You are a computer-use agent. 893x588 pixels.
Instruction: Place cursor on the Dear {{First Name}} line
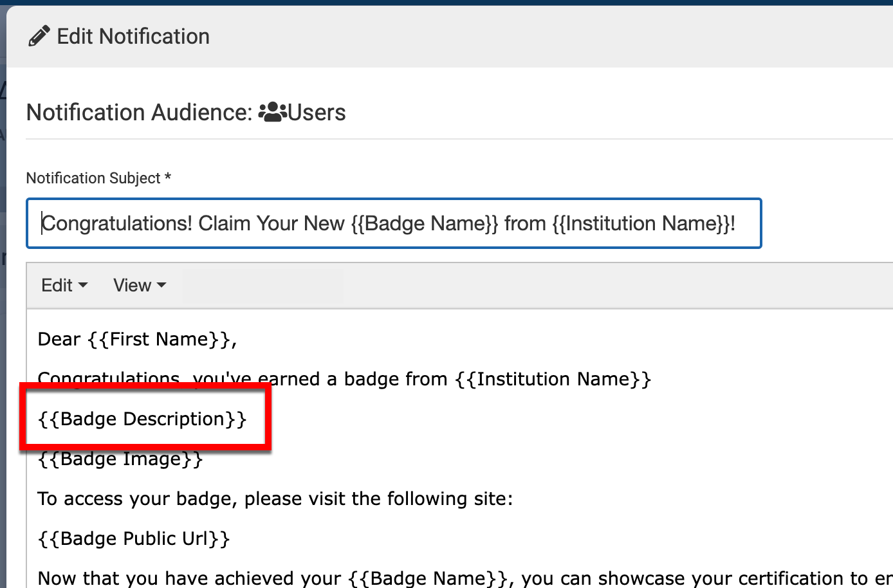(137, 339)
